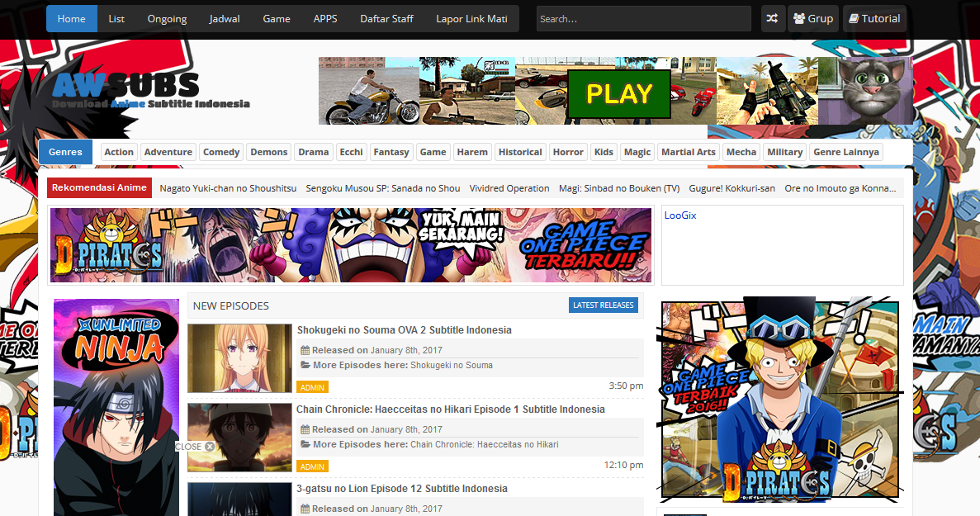980x516 pixels.
Task: Open 3-gatsu no Lion Episode 12 title
Action: pyautogui.click(x=402, y=489)
